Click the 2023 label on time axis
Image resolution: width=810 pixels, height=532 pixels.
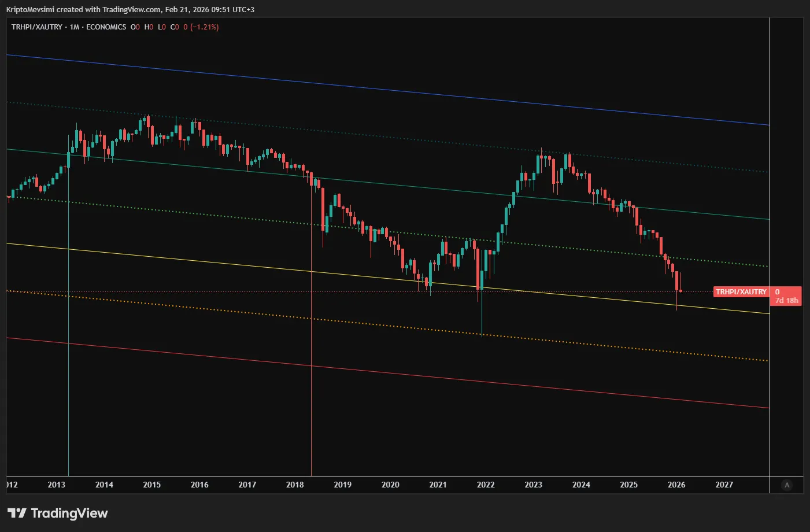click(533, 485)
